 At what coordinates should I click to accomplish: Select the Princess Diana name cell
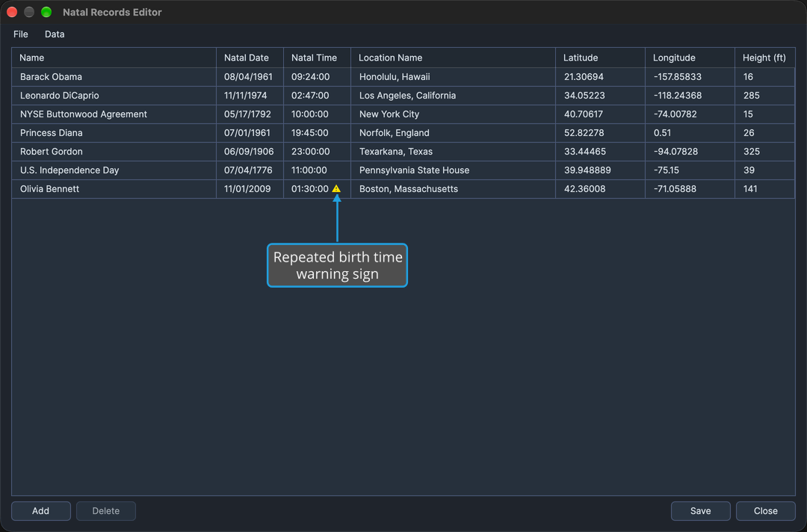point(114,133)
